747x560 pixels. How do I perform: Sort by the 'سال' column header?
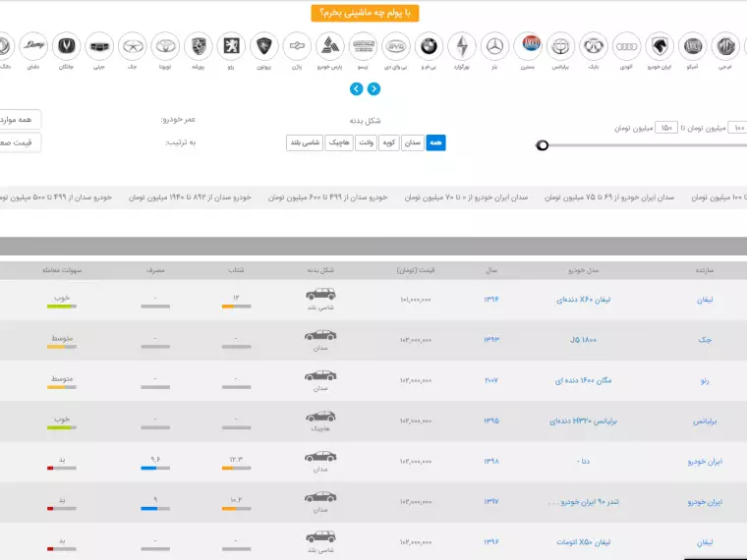tap(491, 270)
